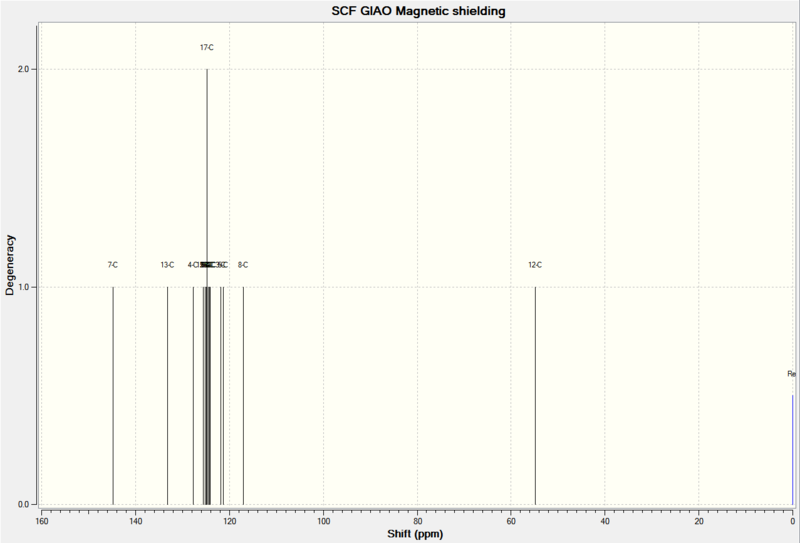Click the Shift (ppm) axis label
This screenshot has height=543, width=800.
click(x=415, y=534)
